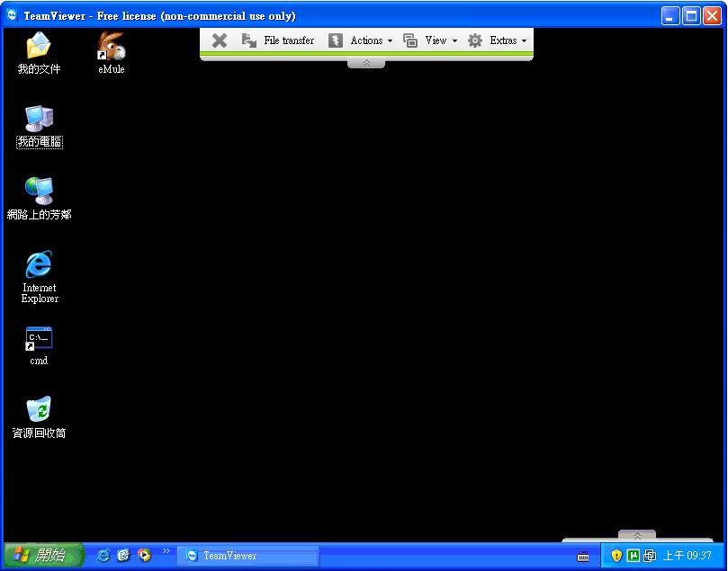This screenshot has height=571, width=728.
Task: Launch Windows Media Player from quick launch
Action: 144,555
